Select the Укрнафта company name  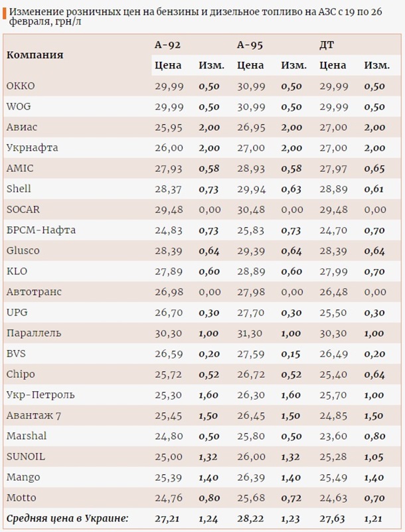[32, 147]
